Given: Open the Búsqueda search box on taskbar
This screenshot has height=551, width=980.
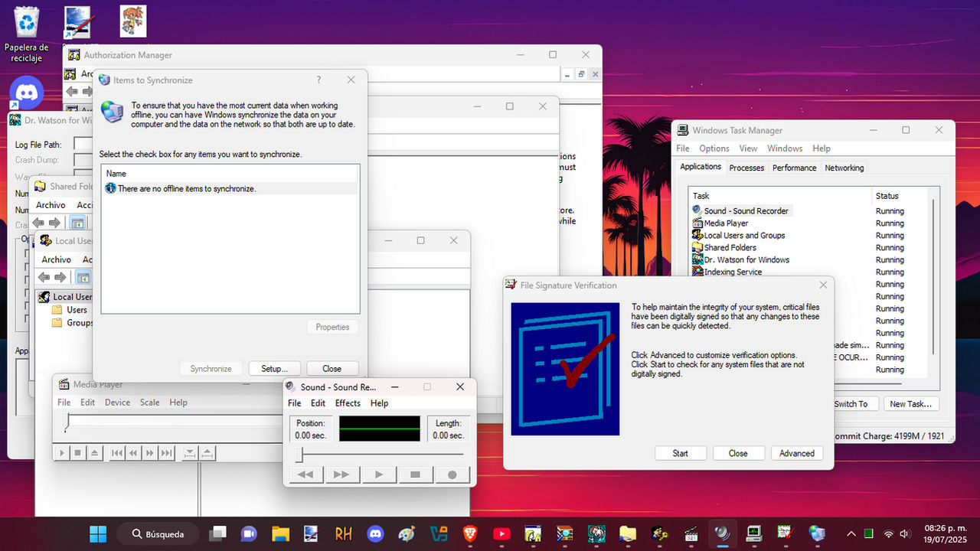Looking at the screenshot, I should [158, 533].
